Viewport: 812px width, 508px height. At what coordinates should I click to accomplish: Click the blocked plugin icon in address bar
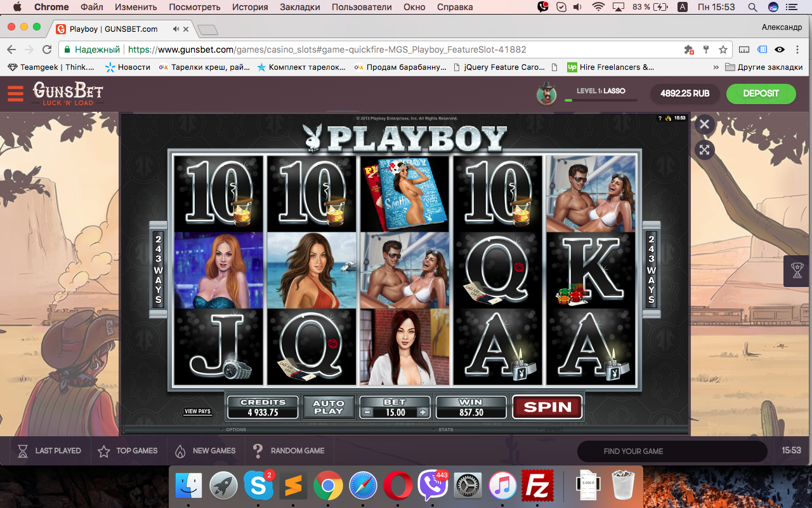689,50
